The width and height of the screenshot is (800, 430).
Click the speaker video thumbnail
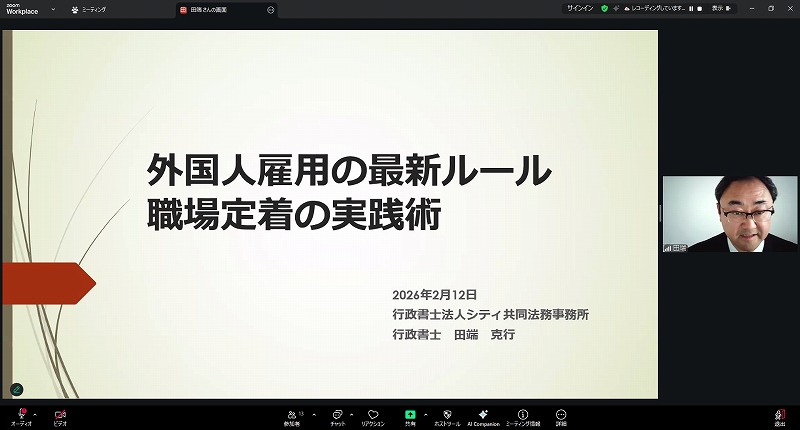tap(728, 214)
